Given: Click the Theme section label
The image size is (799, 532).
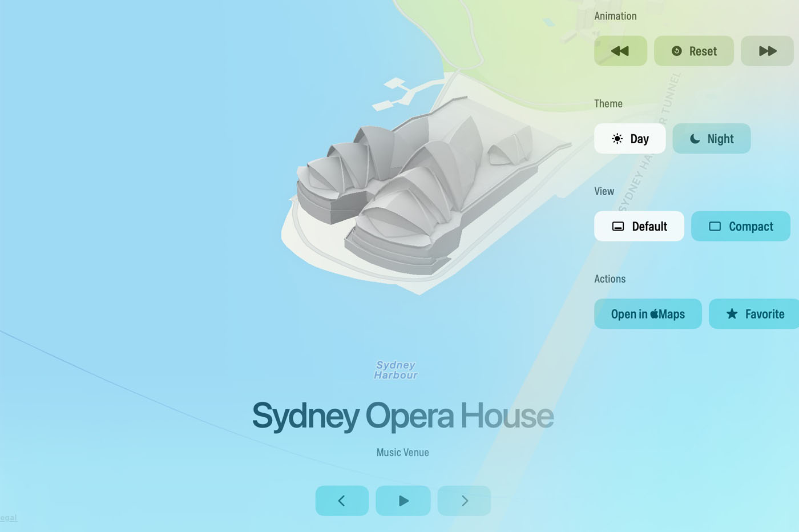Looking at the screenshot, I should (x=608, y=103).
